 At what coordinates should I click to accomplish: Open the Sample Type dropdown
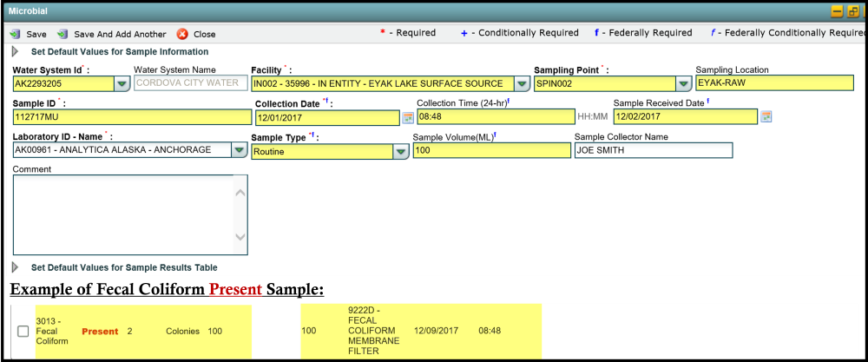[x=401, y=151]
